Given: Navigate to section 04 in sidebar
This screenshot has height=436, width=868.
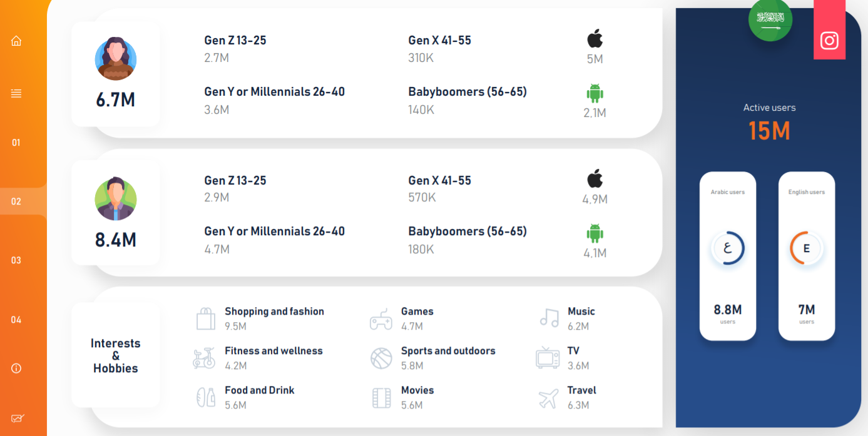Looking at the screenshot, I should (16, 320).
